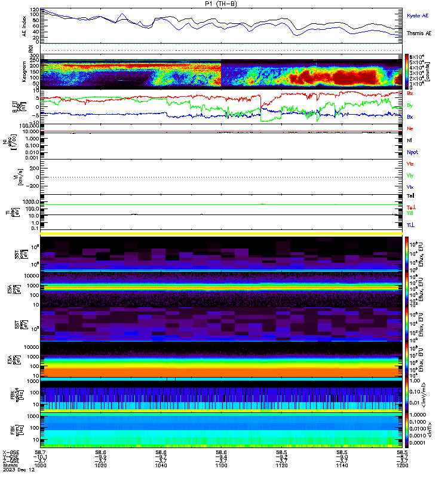Click the 1020 time axis tick label
This screenshot has width=448, height=478.
tap(100, 465)
